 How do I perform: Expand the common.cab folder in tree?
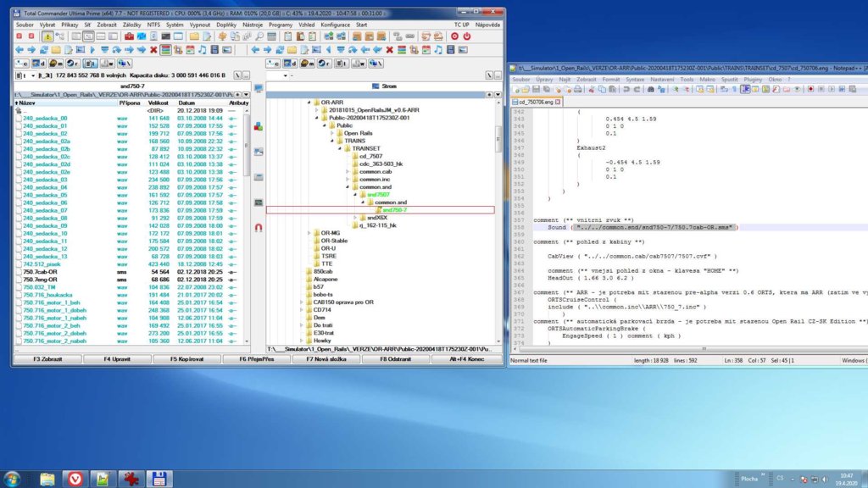(x=348, y=171)
